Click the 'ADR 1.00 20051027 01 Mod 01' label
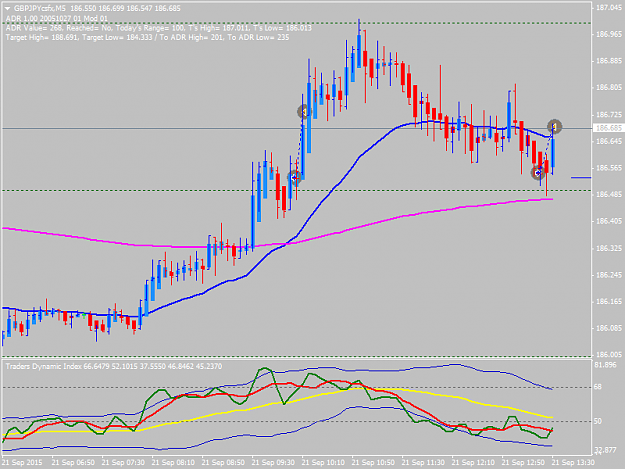The width and height of the screenshot is (625, 469). [57, 18]
